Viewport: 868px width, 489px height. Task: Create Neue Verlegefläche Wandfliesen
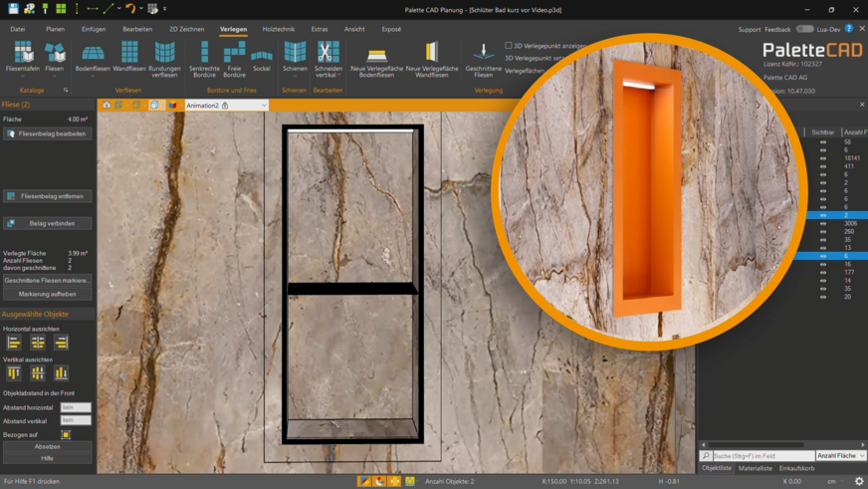(x=432, y=59)
